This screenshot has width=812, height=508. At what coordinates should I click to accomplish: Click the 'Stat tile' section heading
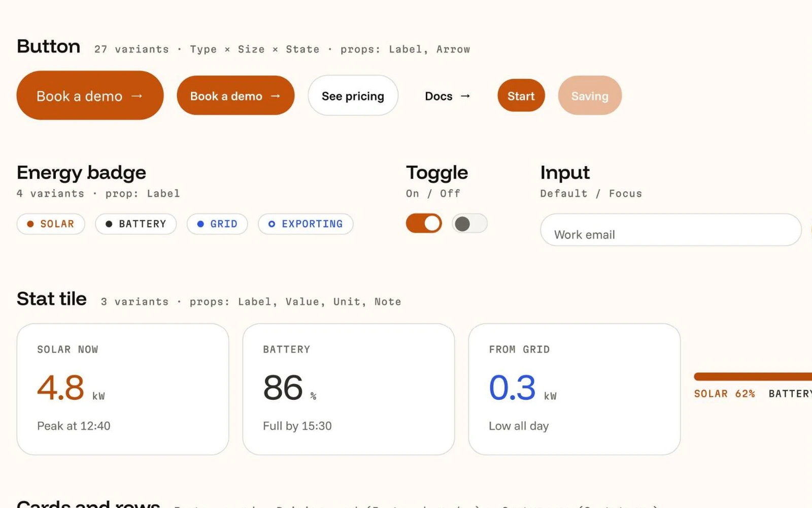52,299
